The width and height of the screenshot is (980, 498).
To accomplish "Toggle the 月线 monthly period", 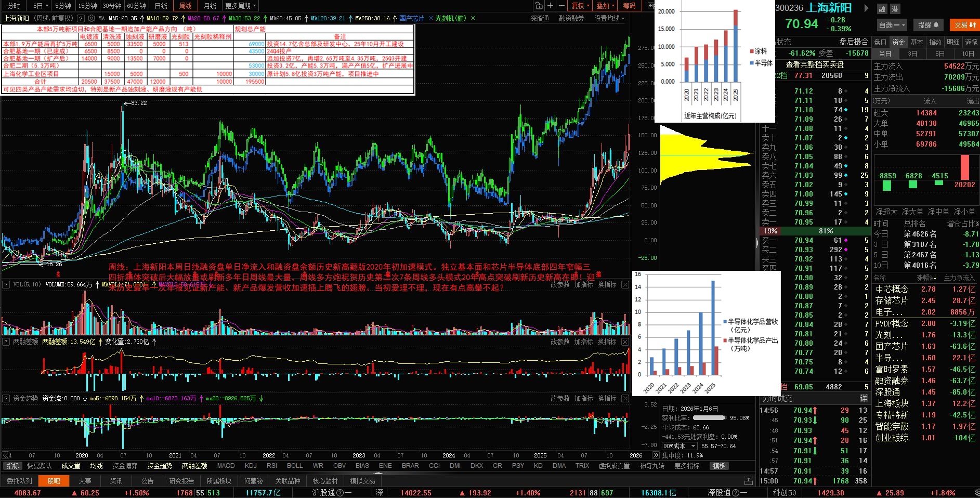I will pos(210,6).
